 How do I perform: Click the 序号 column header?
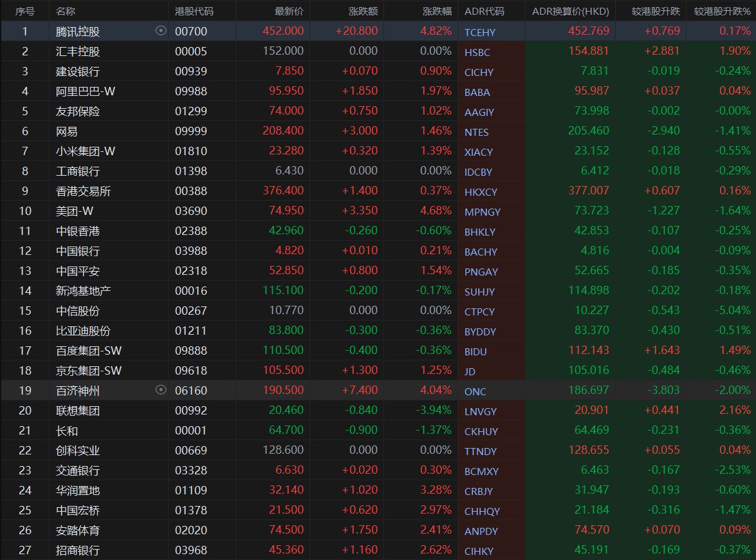click(25, 11)
